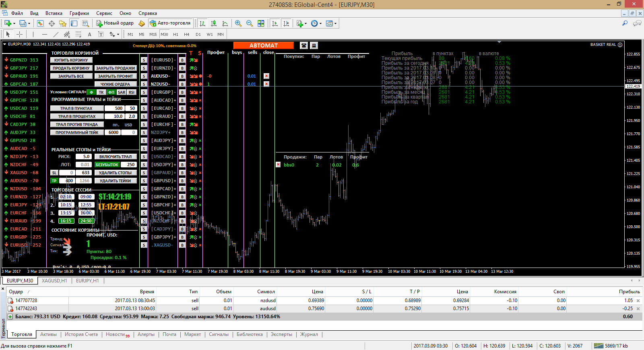644x350 pixels.
Task: Click the orange АВТОМАТ mode bar
Action: [264, 45]
